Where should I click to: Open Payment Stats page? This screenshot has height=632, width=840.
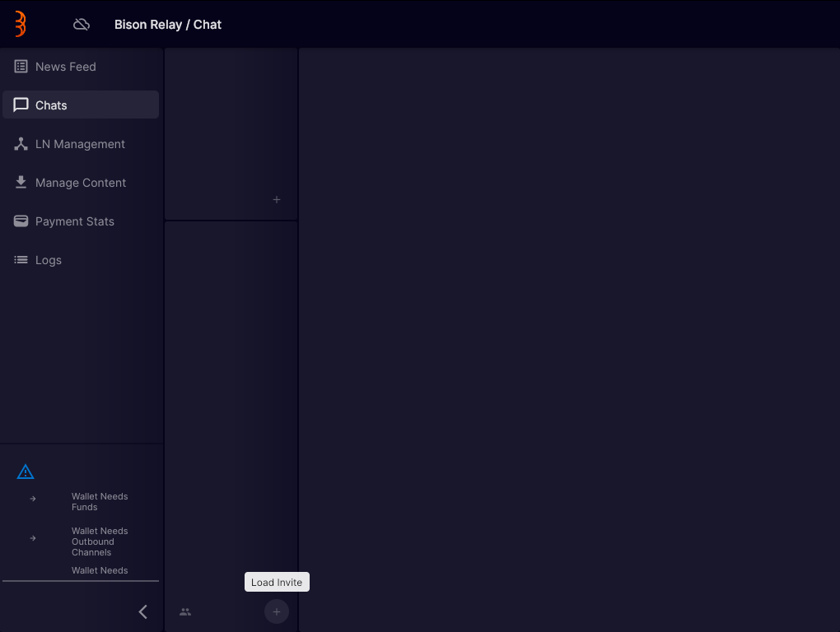click(x=81, y=221)
